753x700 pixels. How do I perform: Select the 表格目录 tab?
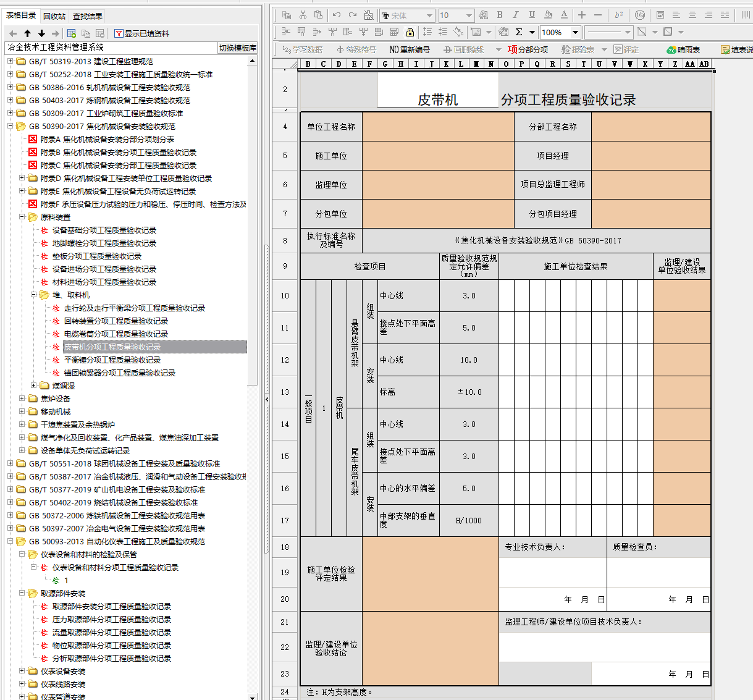tap(21, 15)
